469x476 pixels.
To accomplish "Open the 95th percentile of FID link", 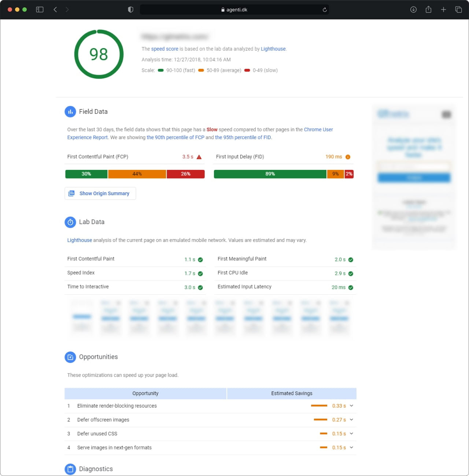I will [x=243, y=138].
